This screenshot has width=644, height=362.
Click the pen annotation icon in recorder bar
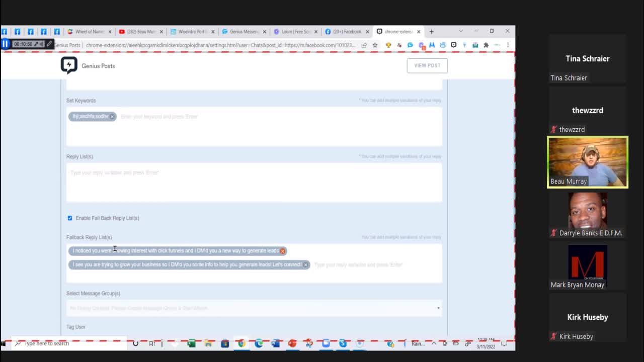click(x=49, y=44)
